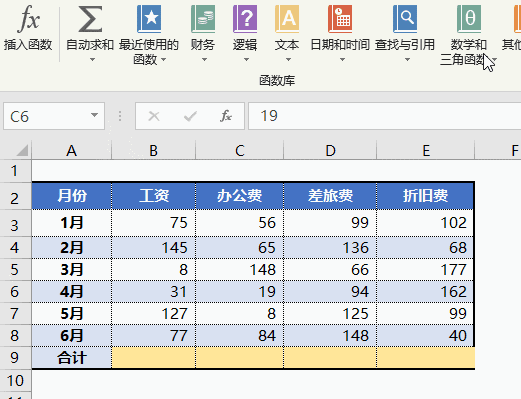This screenshot has width=521, height=399.
Task: Click the 折旧费 header cell
Action: pyautogui.click(x=425, y=196)
